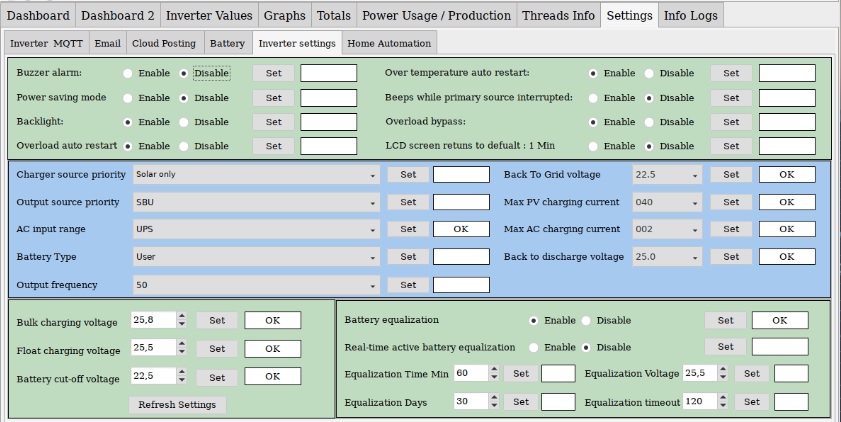Open the Charger source priority dropdown
This screenshot has height=422, width=841.
(x=256, y=174)
